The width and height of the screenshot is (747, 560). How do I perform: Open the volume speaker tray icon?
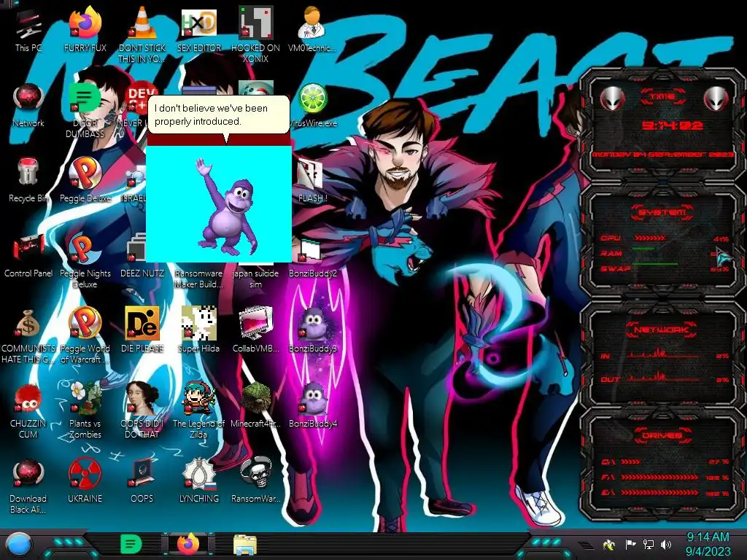point(666,544)
